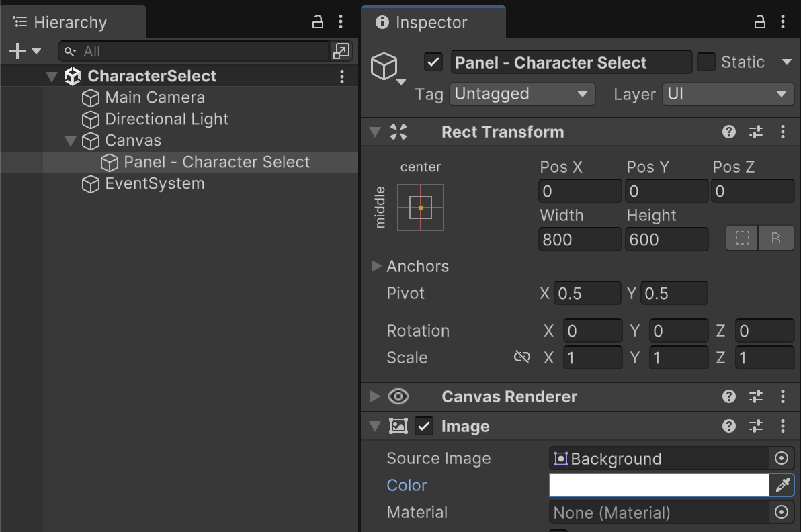The width and height of the screenshot is (801, 532).
Task: Switch to the Hierarchy tab
Action: 69,22
